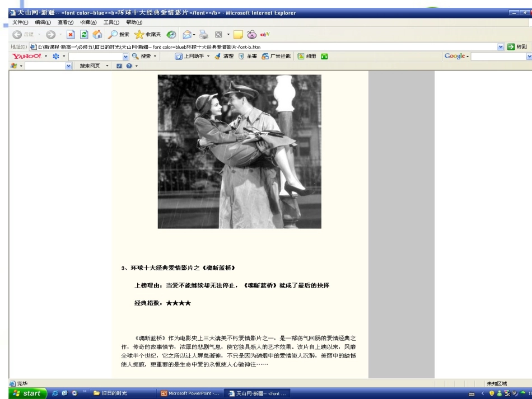Click the pink pig icon in toolbar
532x399 pixels.
click(251, 35)
